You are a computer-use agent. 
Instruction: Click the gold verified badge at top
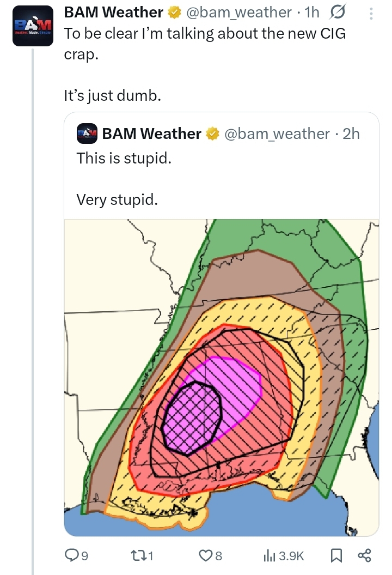tap(174, 13)
